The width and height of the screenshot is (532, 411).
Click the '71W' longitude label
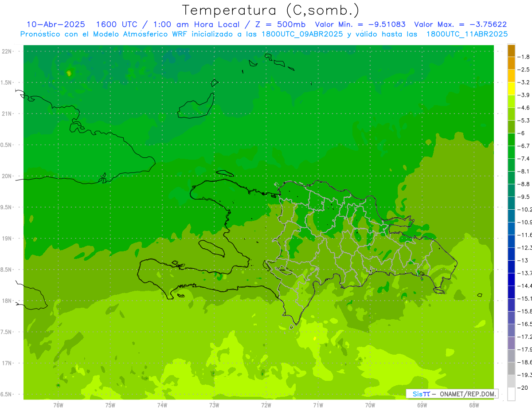pyautogui.click(x=318, y=405)
